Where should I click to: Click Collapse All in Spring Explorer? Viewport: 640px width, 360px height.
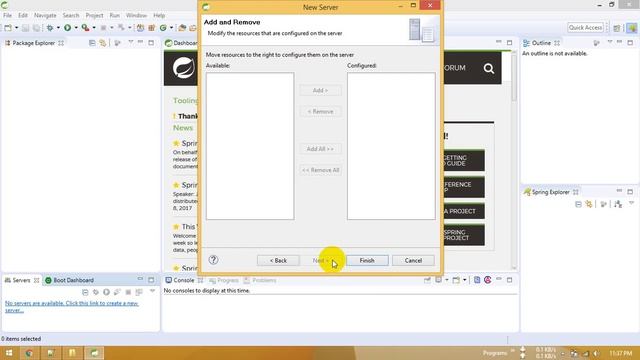(578, 204)
